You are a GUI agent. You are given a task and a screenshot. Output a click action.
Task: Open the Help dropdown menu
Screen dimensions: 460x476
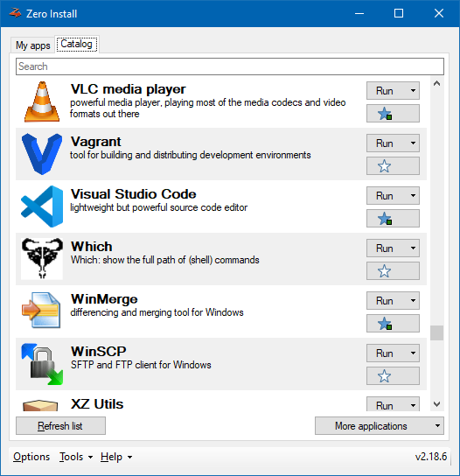pos(116,457)
